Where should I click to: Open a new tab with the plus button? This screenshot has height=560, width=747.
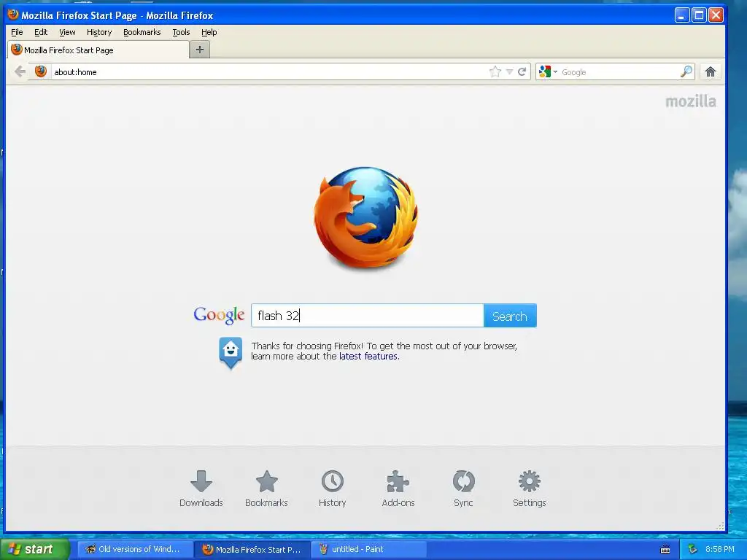pyautogui.click(x=200, y=50)
